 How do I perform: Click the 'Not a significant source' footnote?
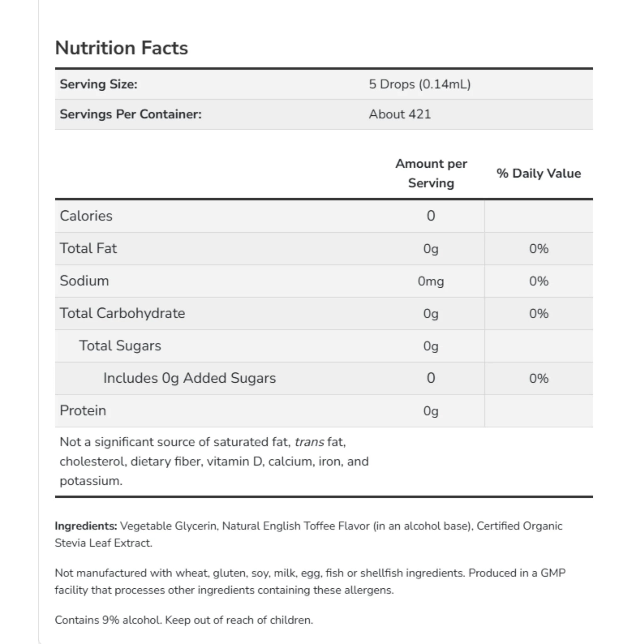click(x=214, y=461)
